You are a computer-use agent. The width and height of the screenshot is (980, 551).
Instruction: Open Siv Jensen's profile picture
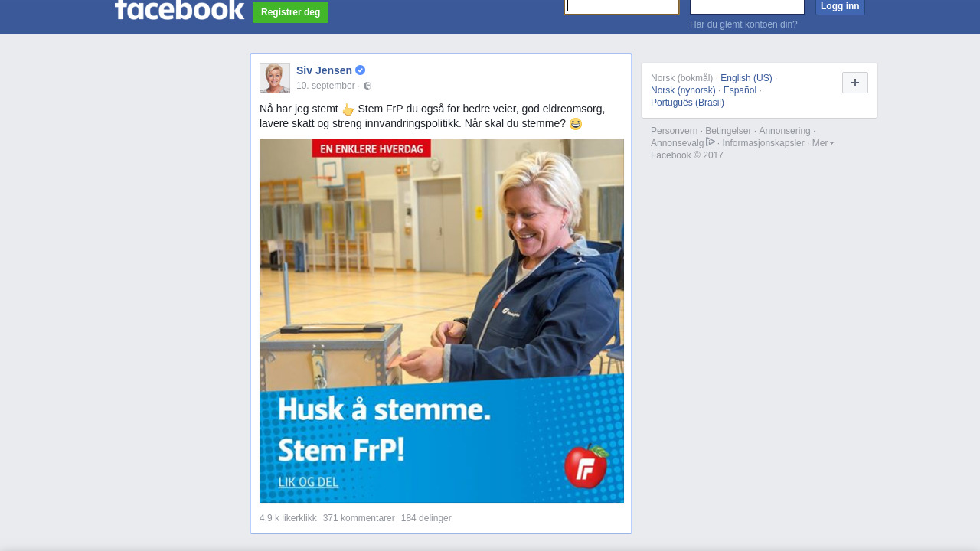275,78
